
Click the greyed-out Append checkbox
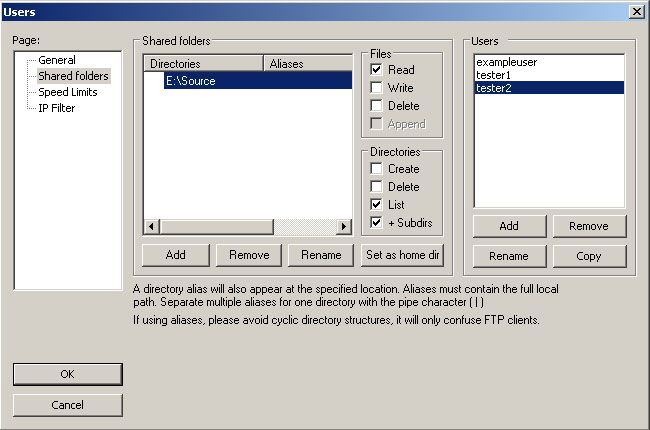[x=376, y=124]
